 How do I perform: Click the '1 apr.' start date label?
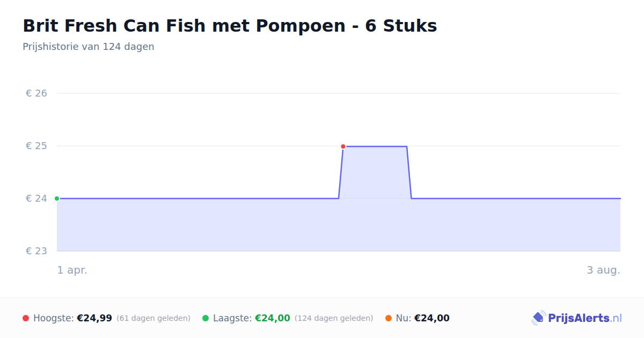72,270
